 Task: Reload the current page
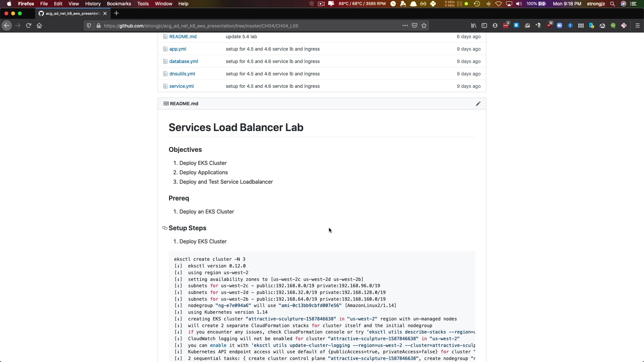[29, 26]
